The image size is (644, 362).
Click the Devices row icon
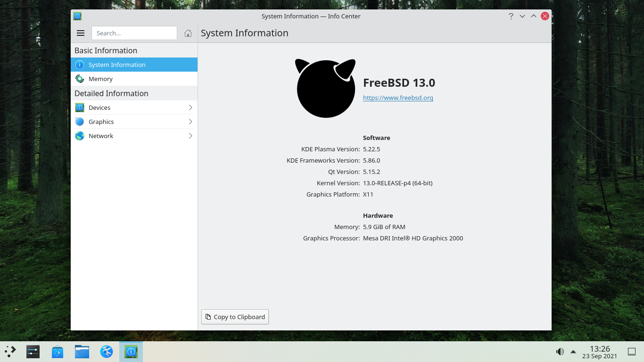(80, 107)
